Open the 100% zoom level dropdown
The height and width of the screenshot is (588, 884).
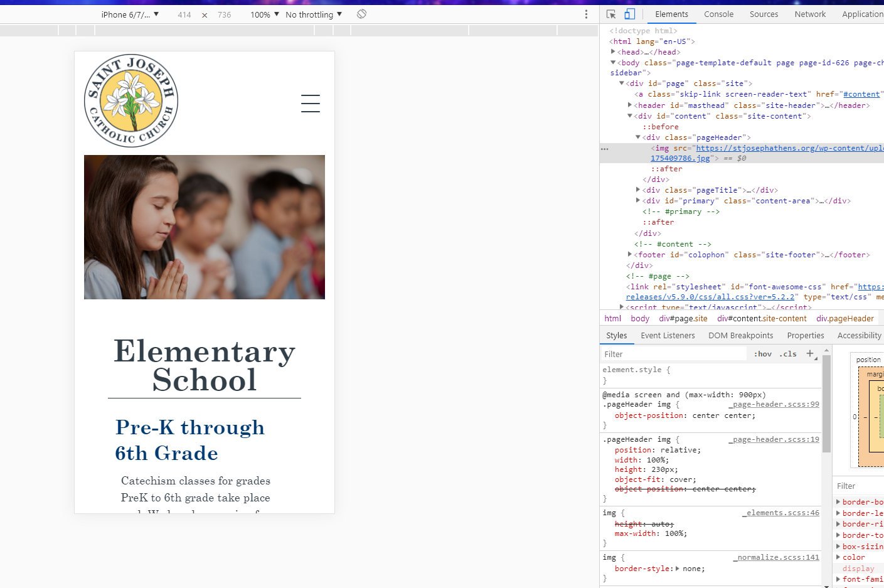[x=264, y=14]
